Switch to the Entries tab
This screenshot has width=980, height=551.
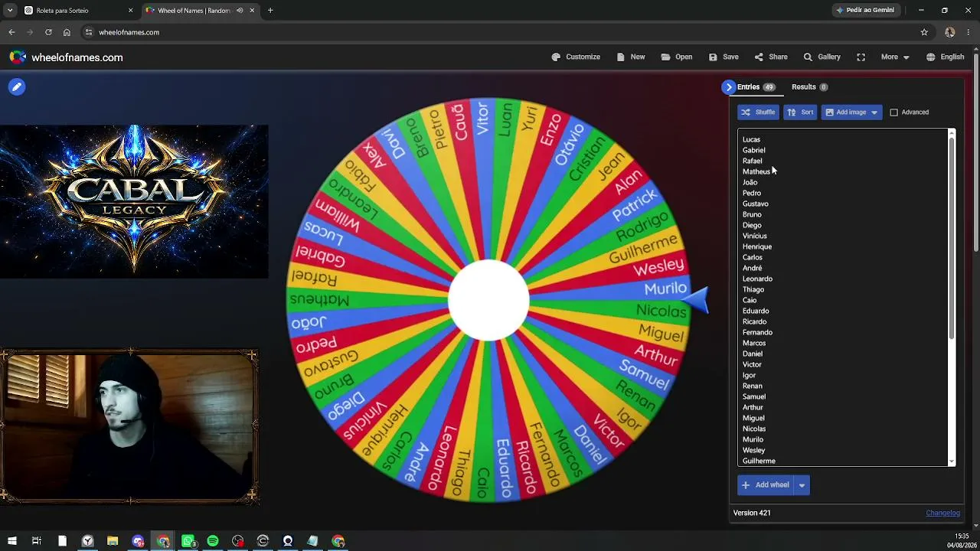coord(756,87)
